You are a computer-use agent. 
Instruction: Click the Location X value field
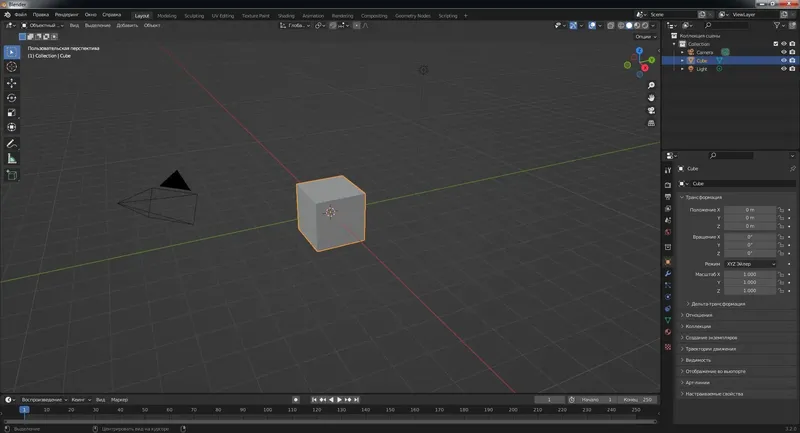[749, 210]
